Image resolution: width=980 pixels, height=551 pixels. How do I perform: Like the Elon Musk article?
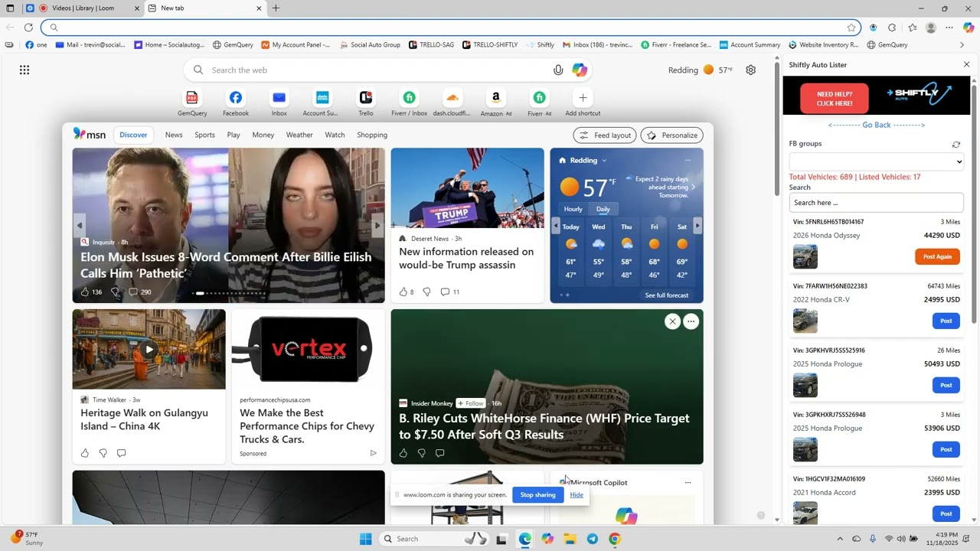[x=85, y=292]
